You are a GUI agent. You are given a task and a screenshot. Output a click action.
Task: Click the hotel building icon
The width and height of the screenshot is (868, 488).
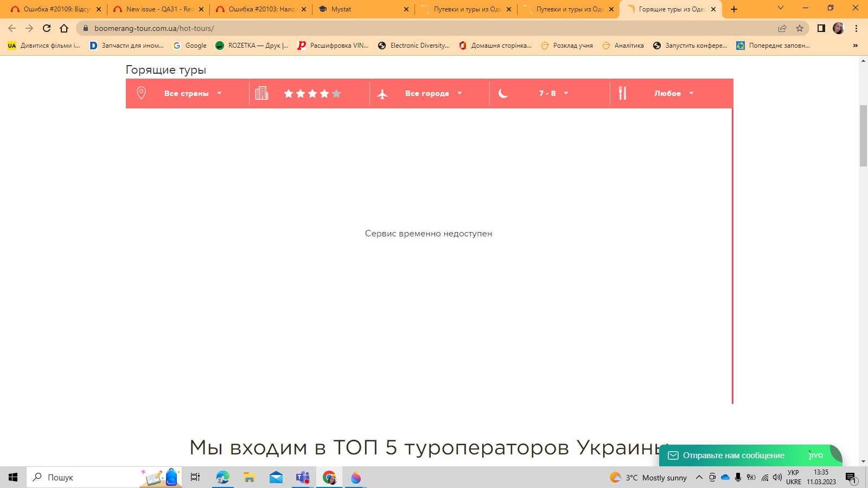pos(261,93)
